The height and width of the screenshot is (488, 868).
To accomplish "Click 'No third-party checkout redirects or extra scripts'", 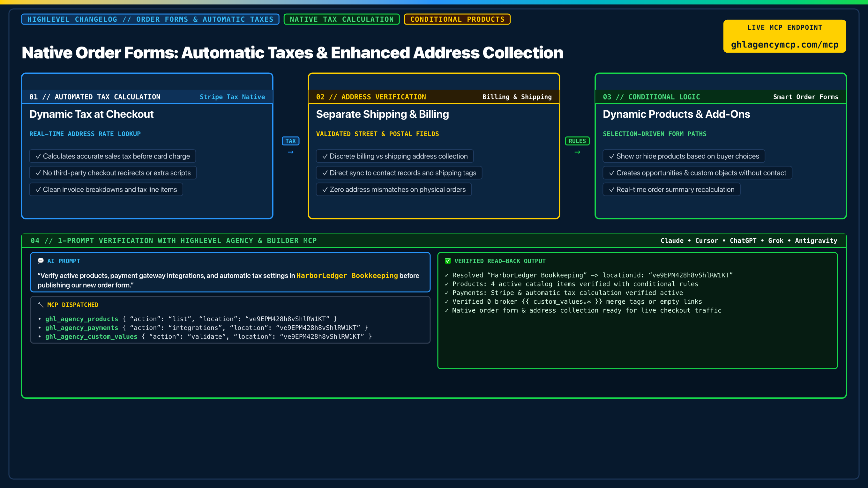I will [113, 173].
